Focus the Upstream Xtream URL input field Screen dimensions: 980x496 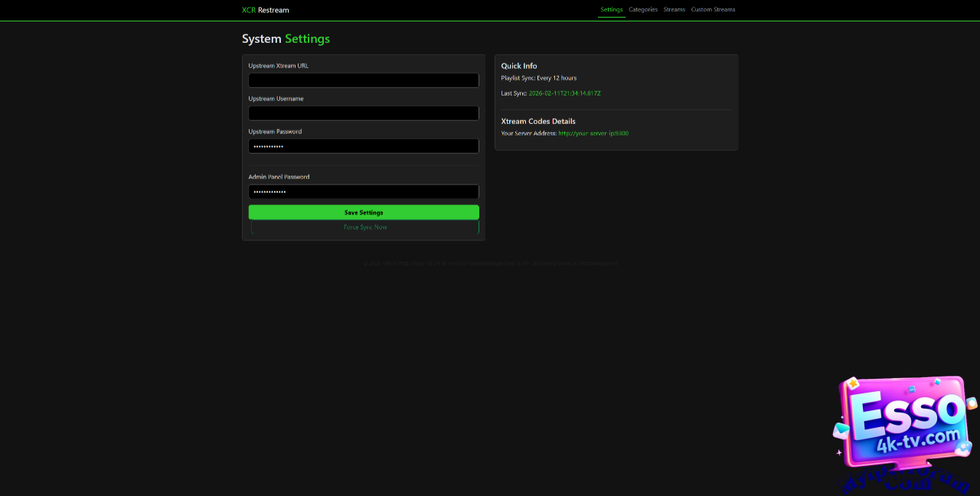(364, 80)
